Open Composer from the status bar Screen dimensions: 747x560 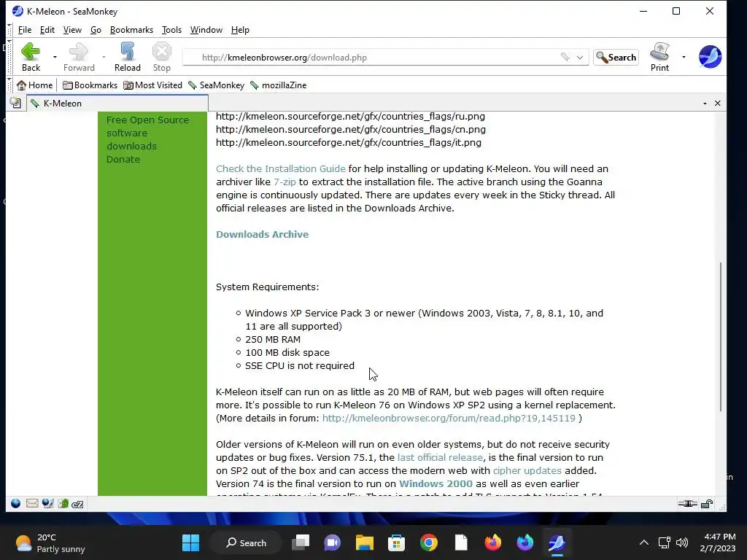click(47, 503)
